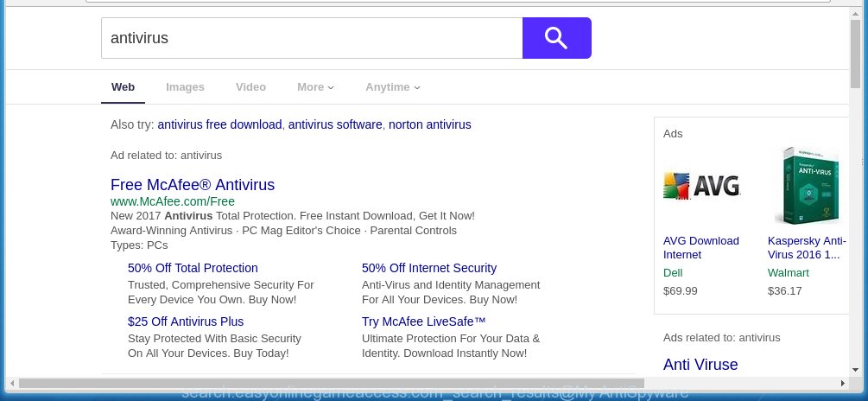The image size is (868, 401).
Task: Click the horizontal scrollbar thumb
Action: 332,383
